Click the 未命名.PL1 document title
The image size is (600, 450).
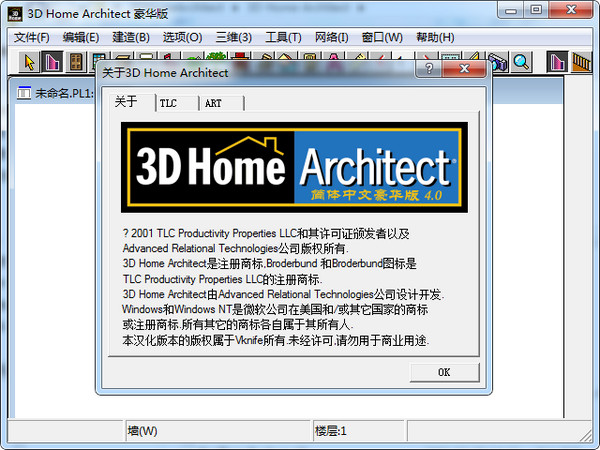coord(64,93)
